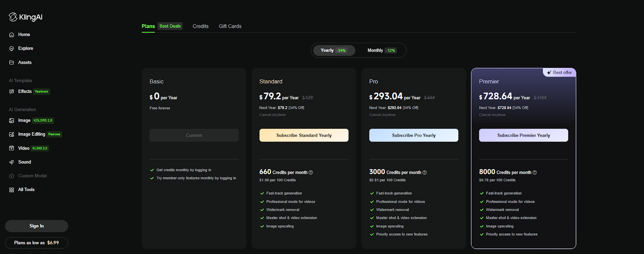Click help icon beside 660 Credits per month

pyautogui.click(x=311, y=173)
